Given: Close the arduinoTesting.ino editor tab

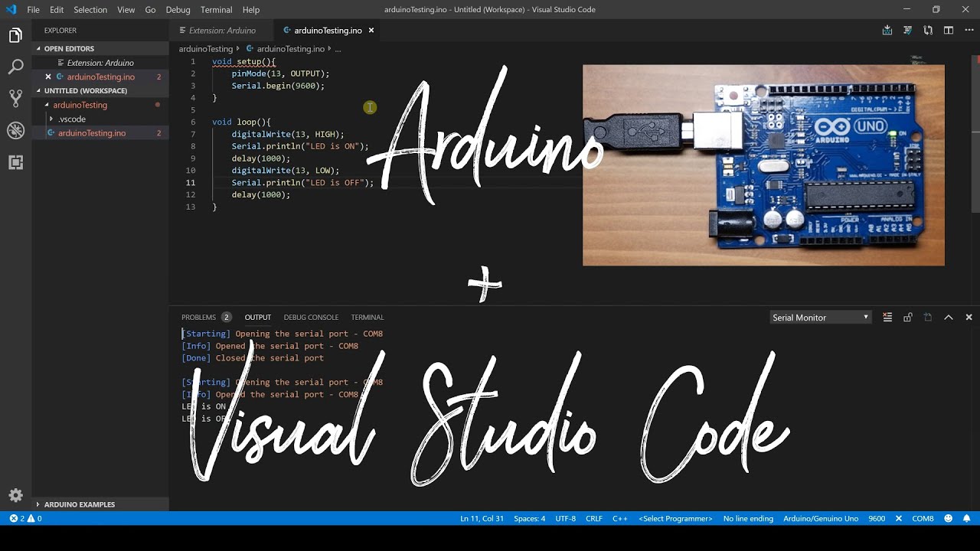Looking at the screenshot, I should [x=371, y=31].
